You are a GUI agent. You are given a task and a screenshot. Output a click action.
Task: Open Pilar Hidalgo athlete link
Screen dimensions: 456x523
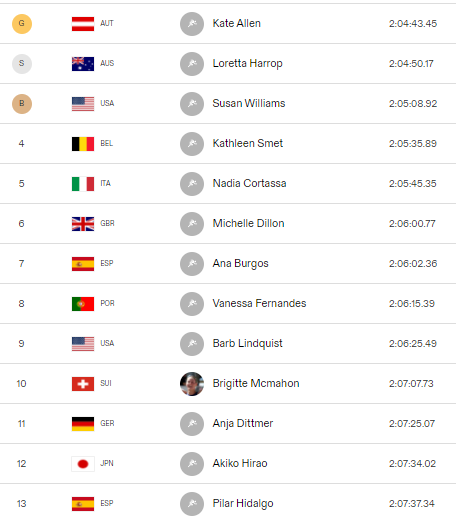tap(243, 504)
